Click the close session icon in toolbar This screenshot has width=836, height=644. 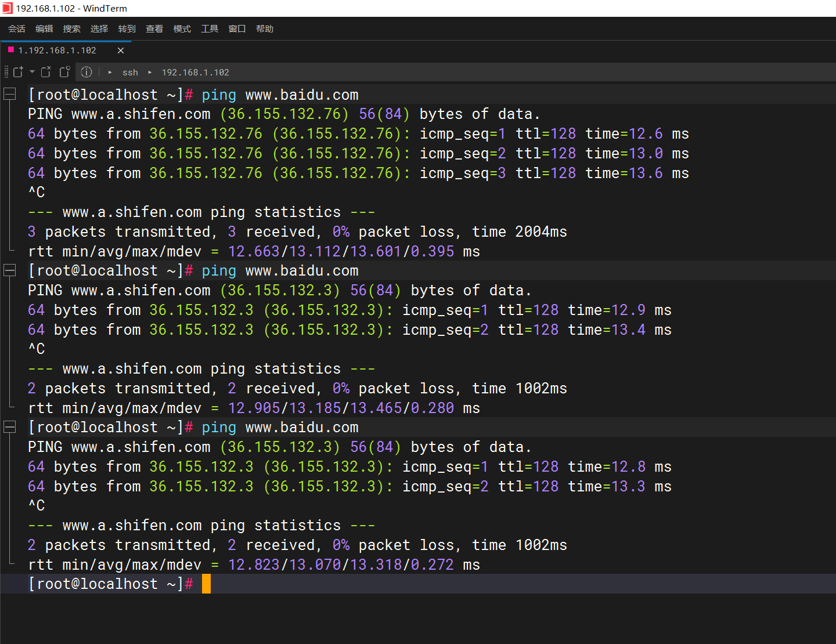point(46,72)
